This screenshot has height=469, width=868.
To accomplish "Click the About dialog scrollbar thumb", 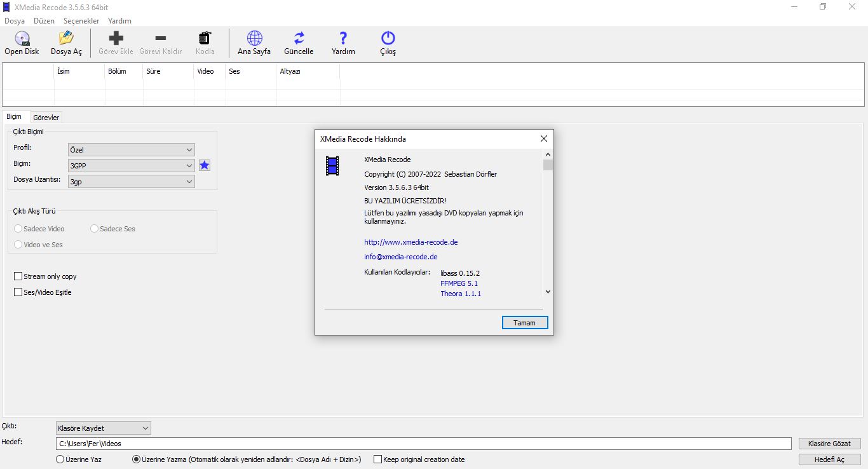I will [548, 165].
